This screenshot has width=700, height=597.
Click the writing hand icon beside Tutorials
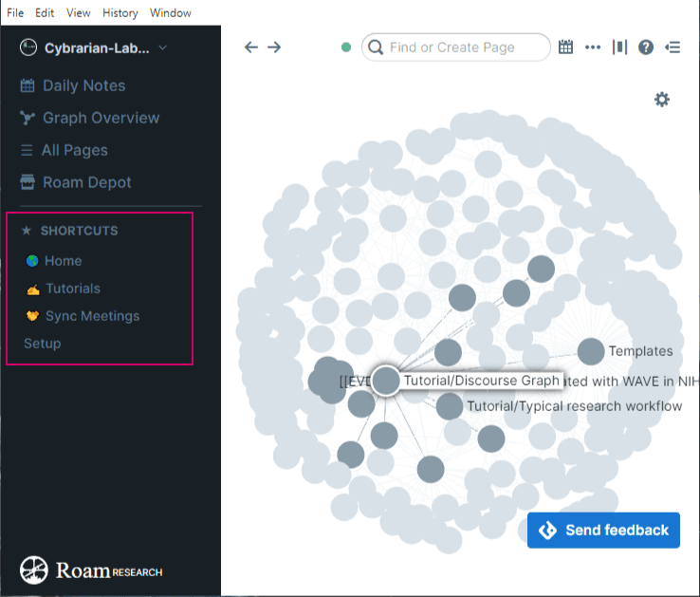[x=33, y=289]
